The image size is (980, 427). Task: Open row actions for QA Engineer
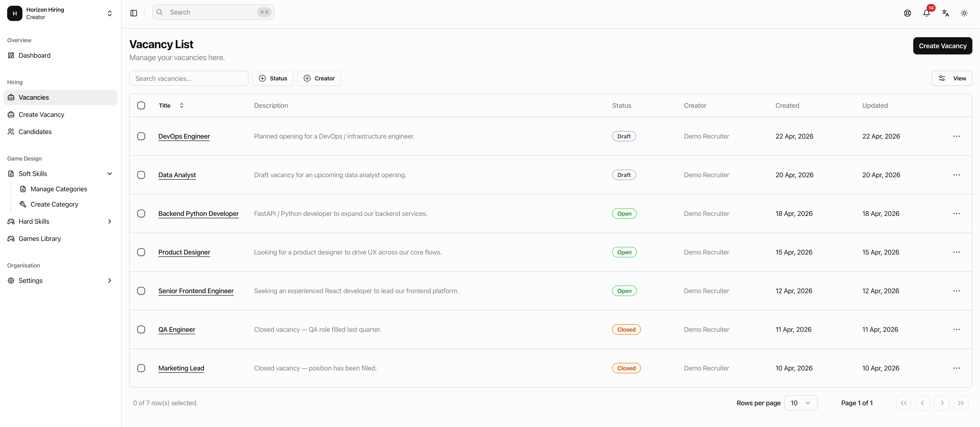pyautogui.click(x=956, y=330)
